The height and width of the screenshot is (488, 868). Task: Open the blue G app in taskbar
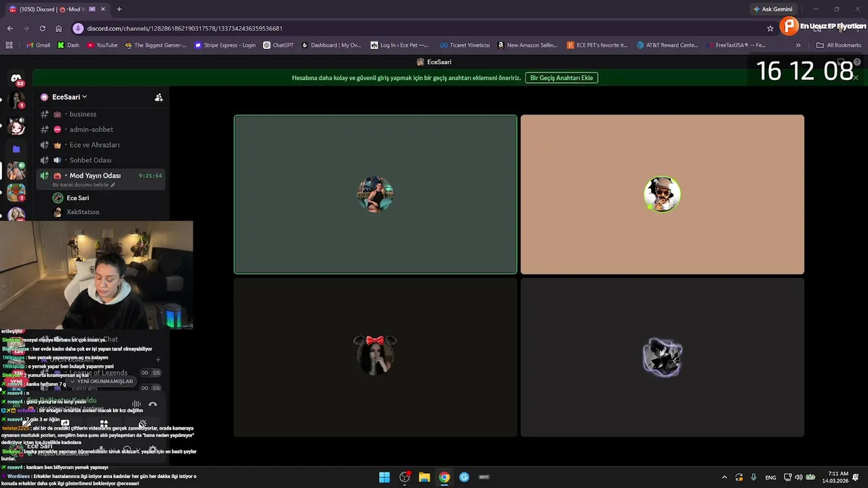coord(464,477)
